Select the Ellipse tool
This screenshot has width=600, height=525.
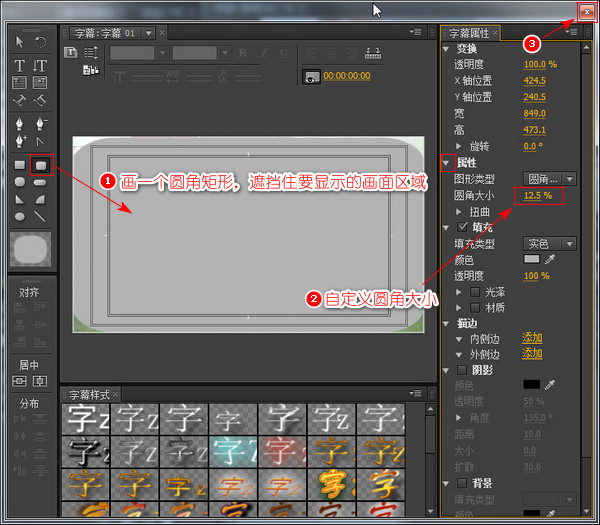[x=20, y=217]
